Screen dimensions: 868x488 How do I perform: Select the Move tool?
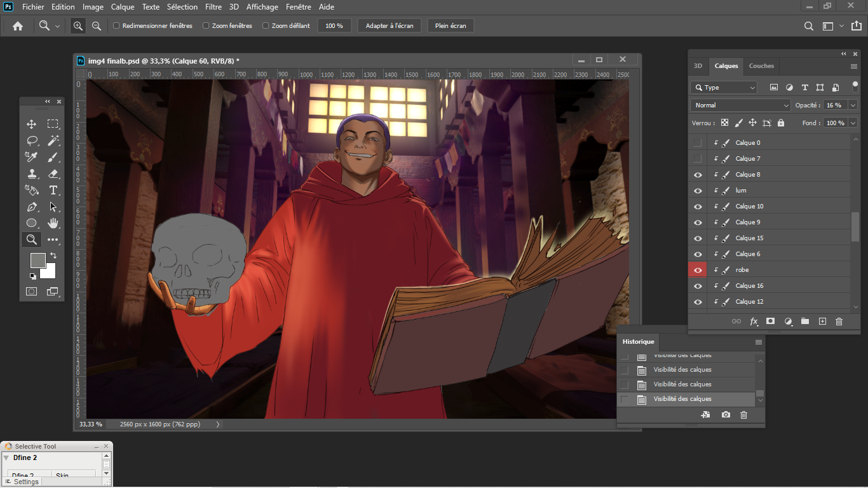[x=31, y=124]
